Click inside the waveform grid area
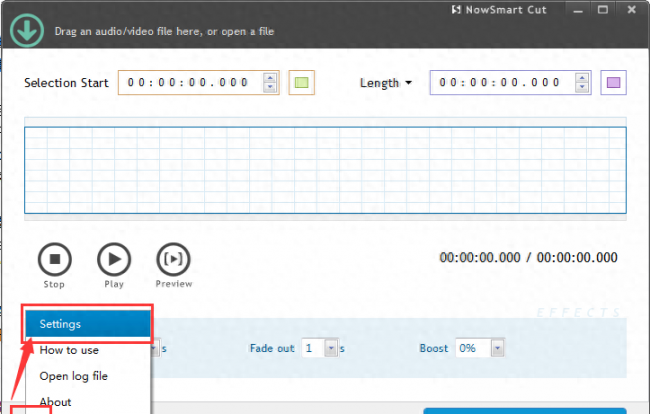 [x=325, y=170]
